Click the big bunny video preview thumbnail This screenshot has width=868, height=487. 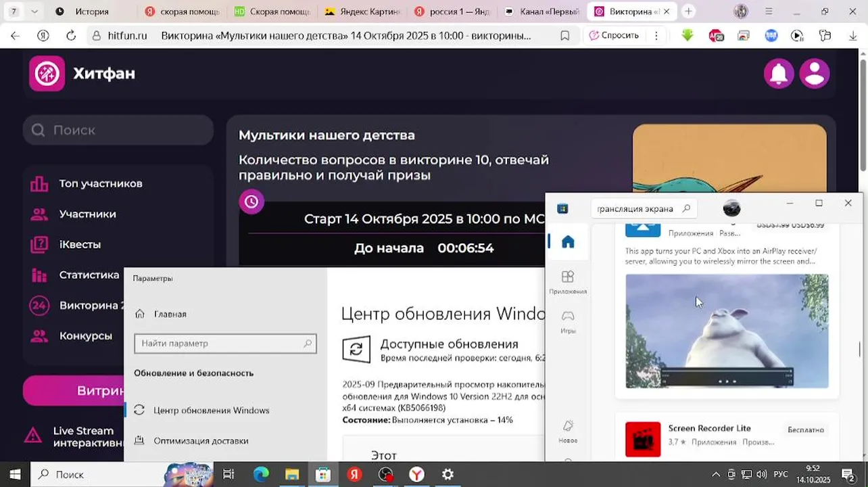click(727, 331)
